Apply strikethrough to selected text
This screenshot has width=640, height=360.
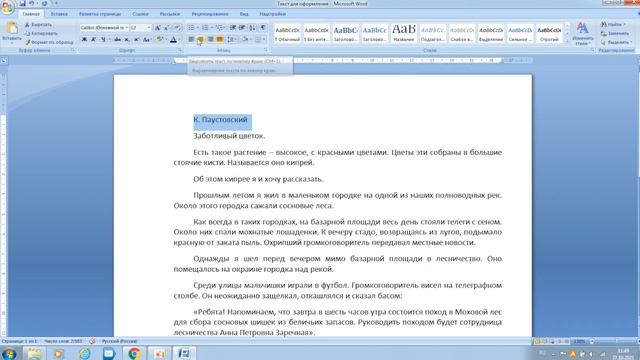[118, 40]
